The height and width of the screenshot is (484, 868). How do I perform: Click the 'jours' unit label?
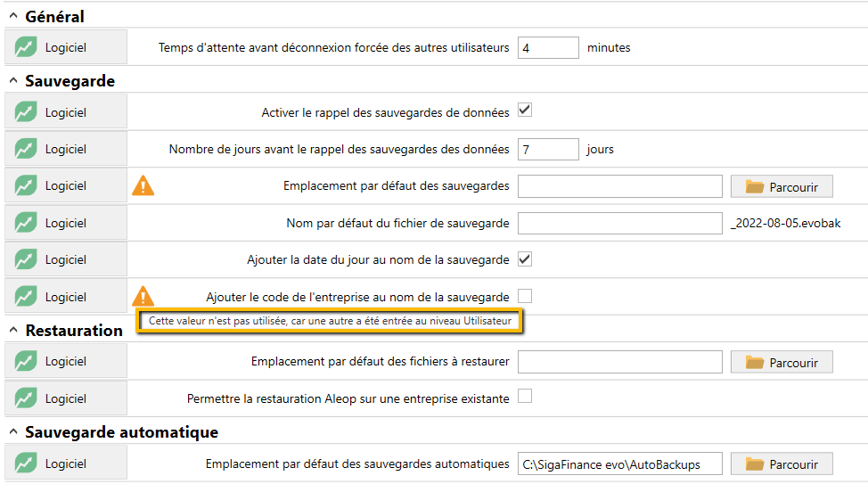pyautogui.click(x=601, y=150)
